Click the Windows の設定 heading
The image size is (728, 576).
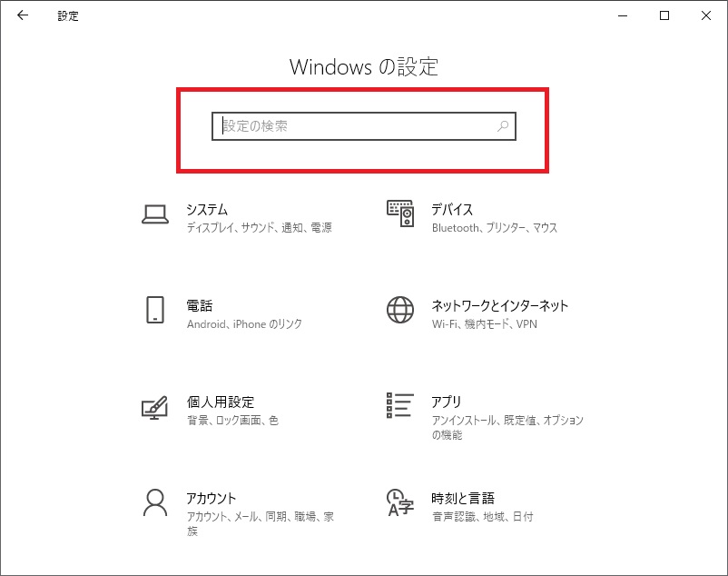pos(364,66)
